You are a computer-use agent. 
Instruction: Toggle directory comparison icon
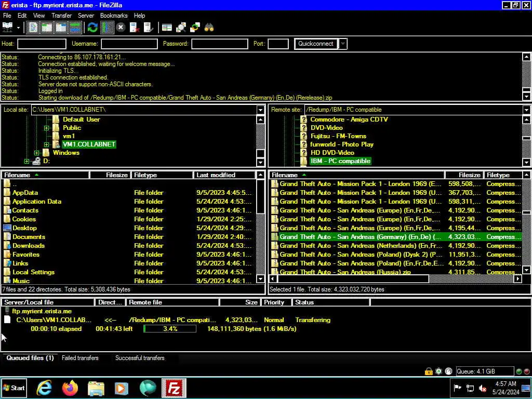[x=181, y=28]
